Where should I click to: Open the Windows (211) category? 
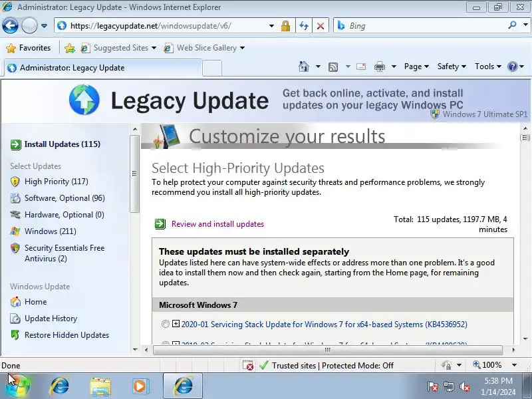point(51,231)
